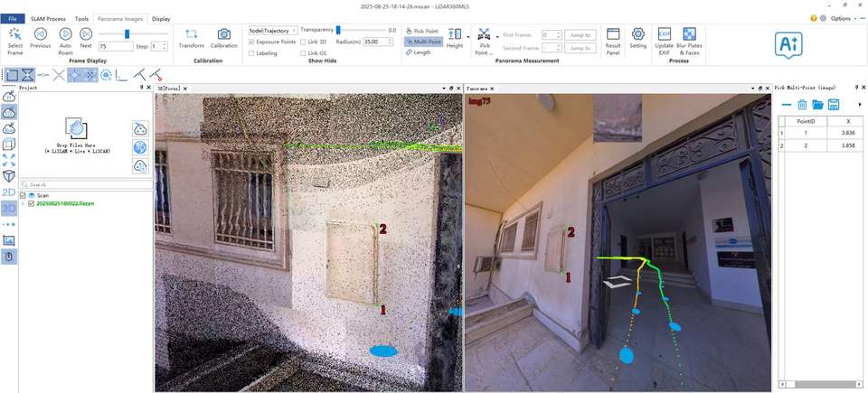Click the 2D view mode icon
The width and height of the screenshot is (868, 393).
pyautogui.click(x=9, y=192)
